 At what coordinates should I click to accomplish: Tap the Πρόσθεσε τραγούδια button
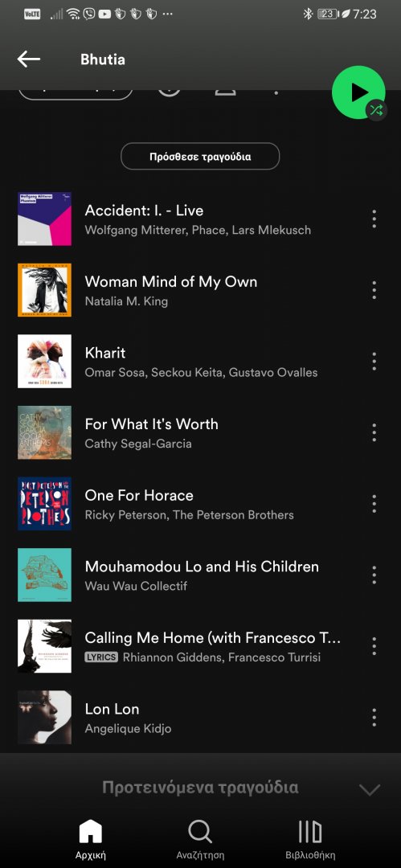click(200, 157)
